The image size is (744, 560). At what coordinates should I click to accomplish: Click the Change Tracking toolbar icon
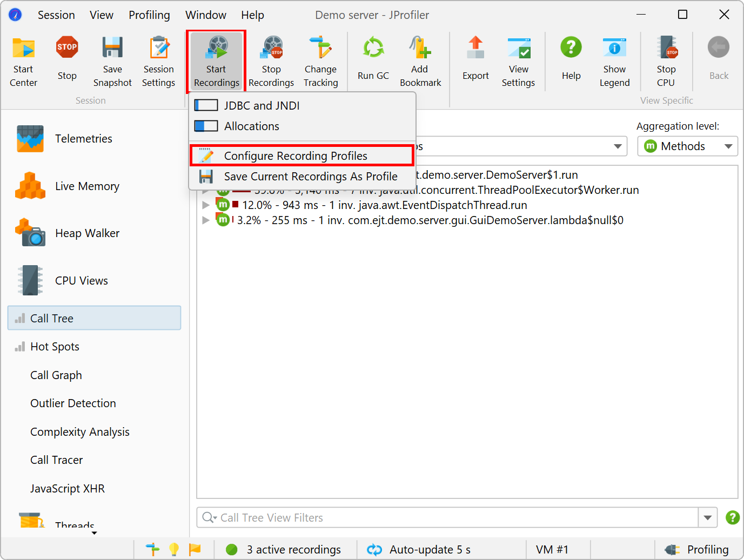(321, 48)
